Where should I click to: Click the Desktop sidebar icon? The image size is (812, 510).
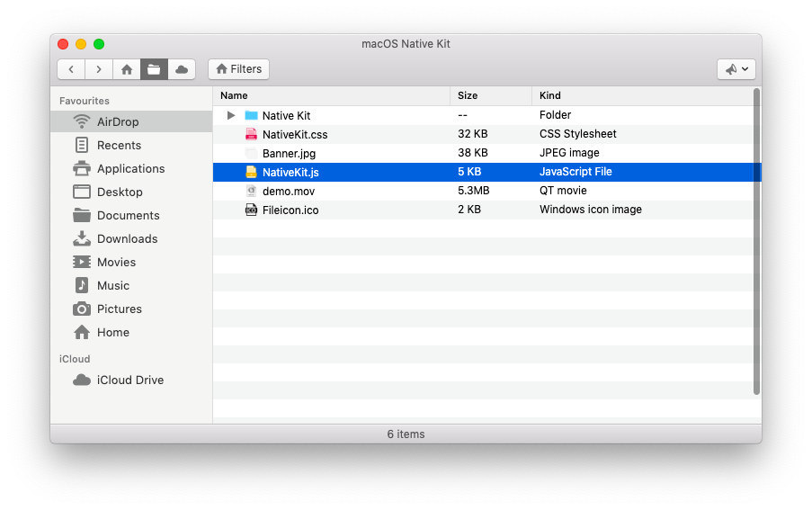[81, 192]
